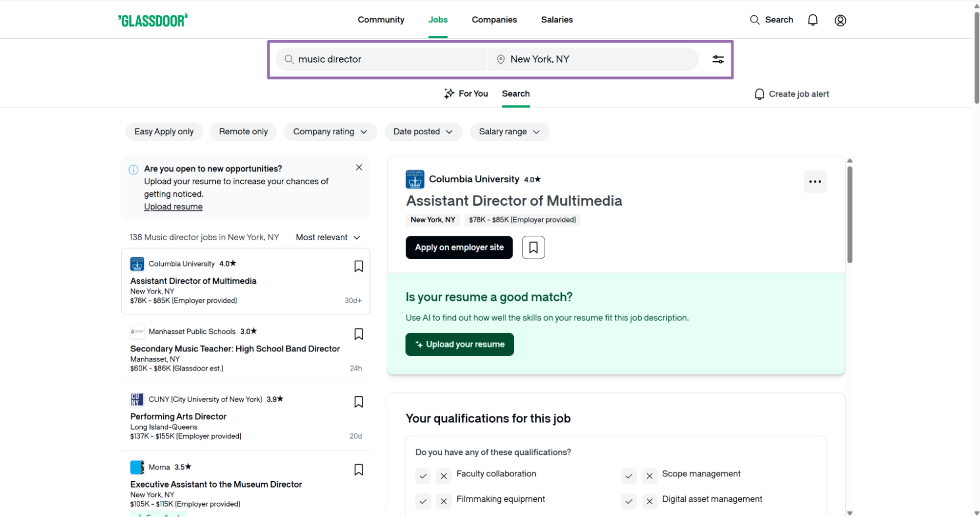Switch to the Search tab
The image size is (980, 517).
(x=516, y=94)
